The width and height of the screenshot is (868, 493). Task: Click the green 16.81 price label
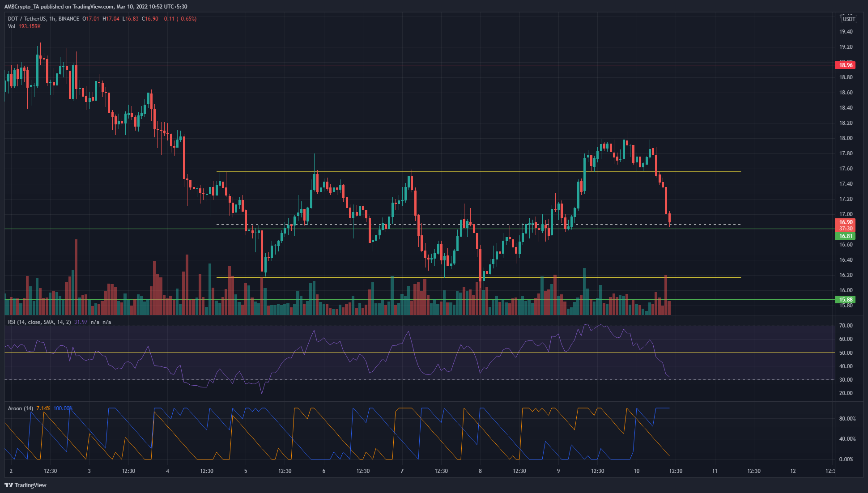(x=845, y=236)
